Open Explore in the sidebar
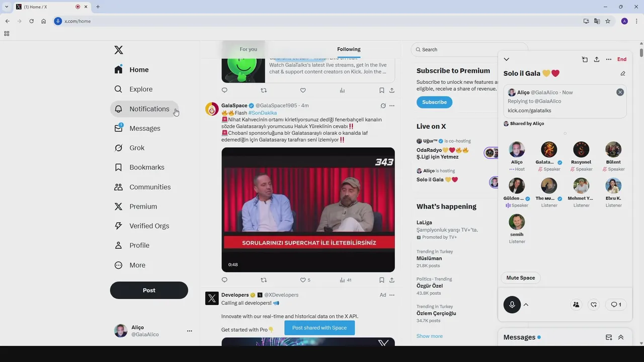This screenshot has width=644, height=362. click(134, 89)
